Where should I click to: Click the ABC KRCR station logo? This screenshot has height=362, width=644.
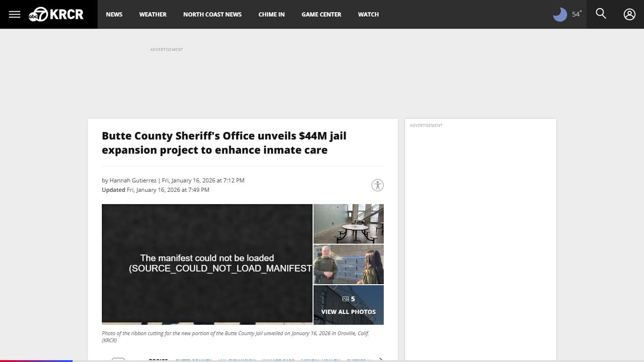(57, 14)
